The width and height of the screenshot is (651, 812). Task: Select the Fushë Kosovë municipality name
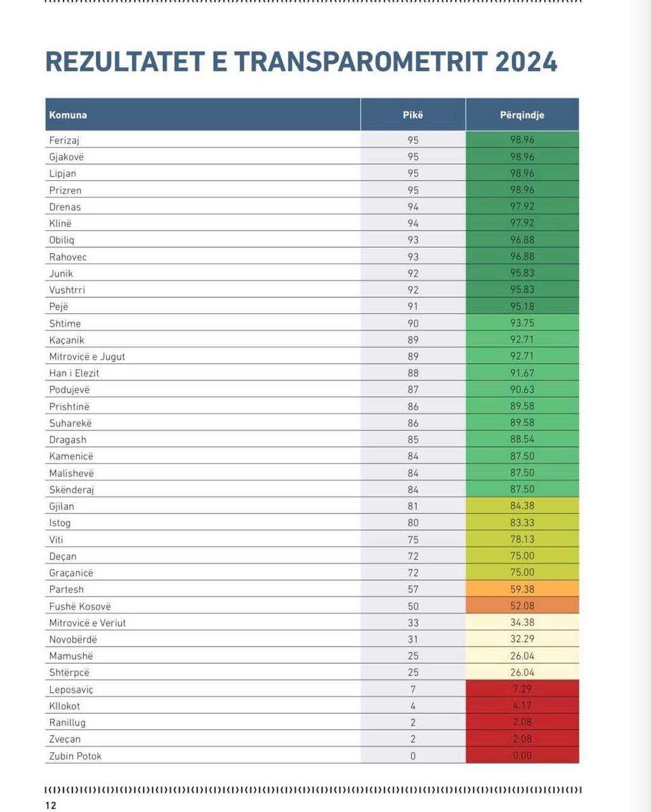[80, 606]
